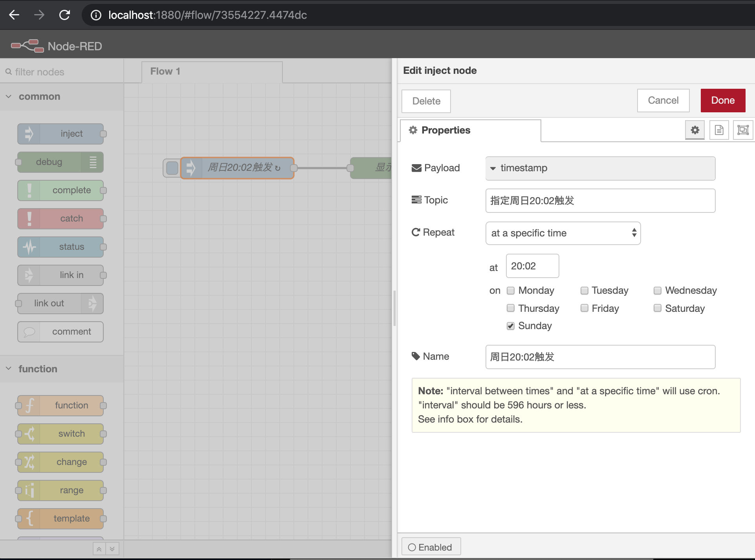Check the Friday checkbox
Viewport: 755px width, 560px height.
tap(584, 308)
